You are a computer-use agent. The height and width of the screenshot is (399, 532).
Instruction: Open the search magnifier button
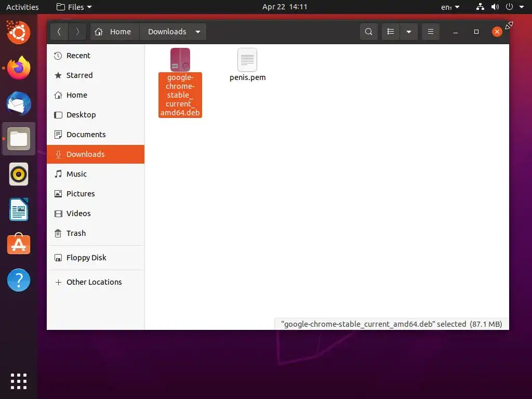click(368, 32)
